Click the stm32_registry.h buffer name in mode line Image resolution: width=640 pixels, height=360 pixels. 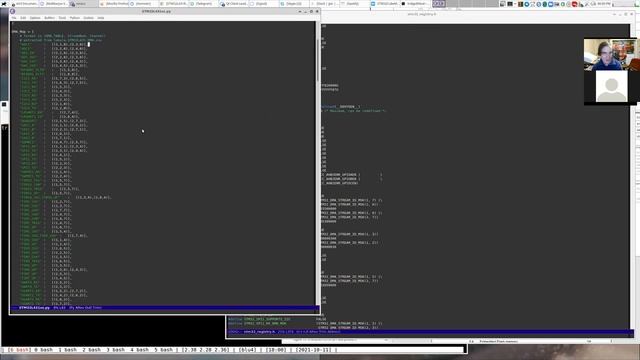point(260,332)
